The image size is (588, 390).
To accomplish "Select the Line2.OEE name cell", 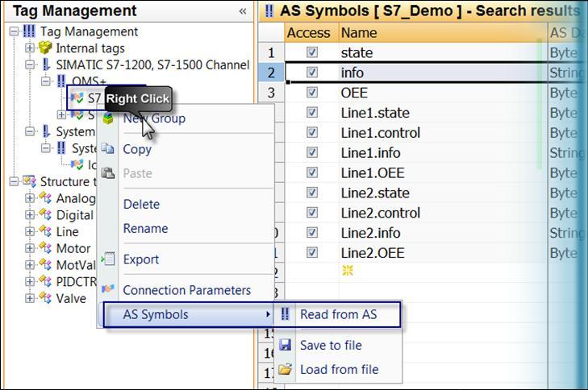I will click(x=443, y=253).
